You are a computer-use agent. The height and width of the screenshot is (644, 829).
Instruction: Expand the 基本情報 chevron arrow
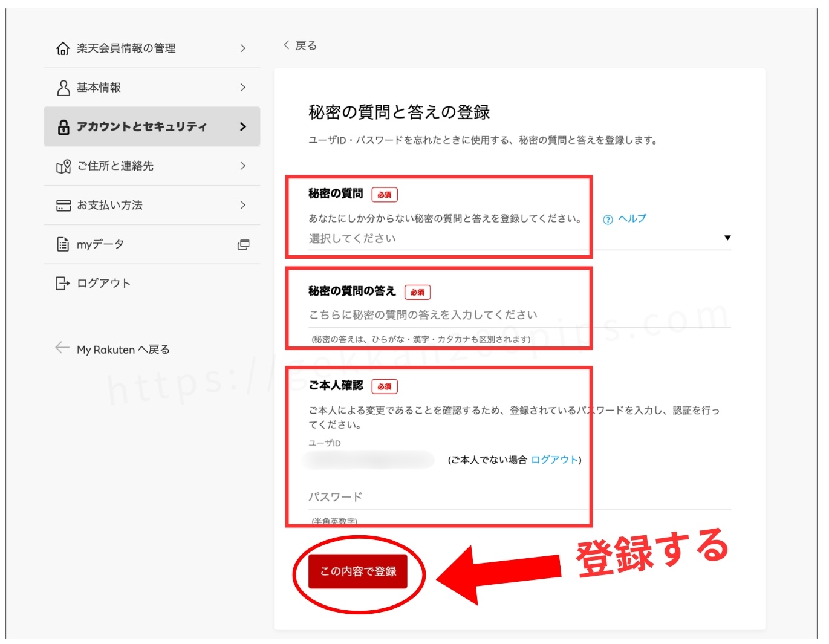point(243,88)
